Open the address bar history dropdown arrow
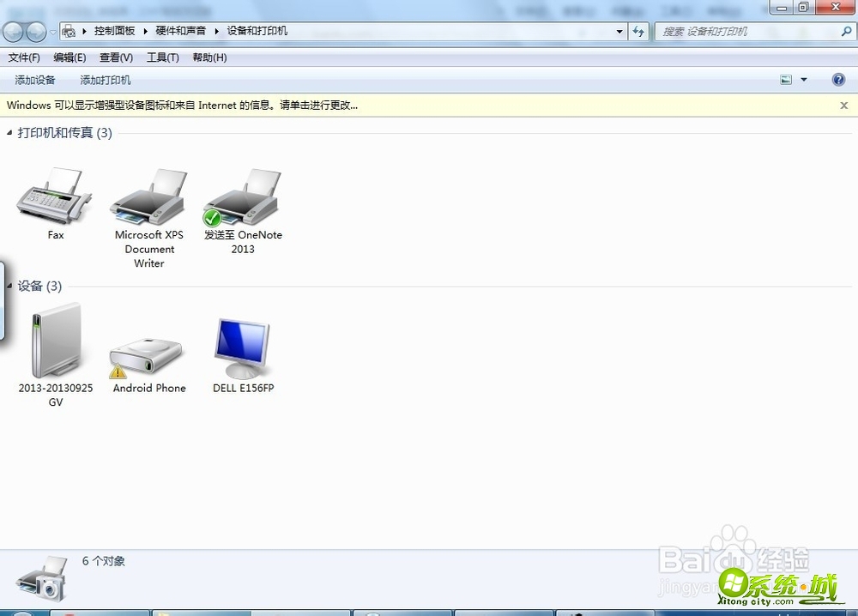This screenshot has width=858, height=616. (619, 30)
